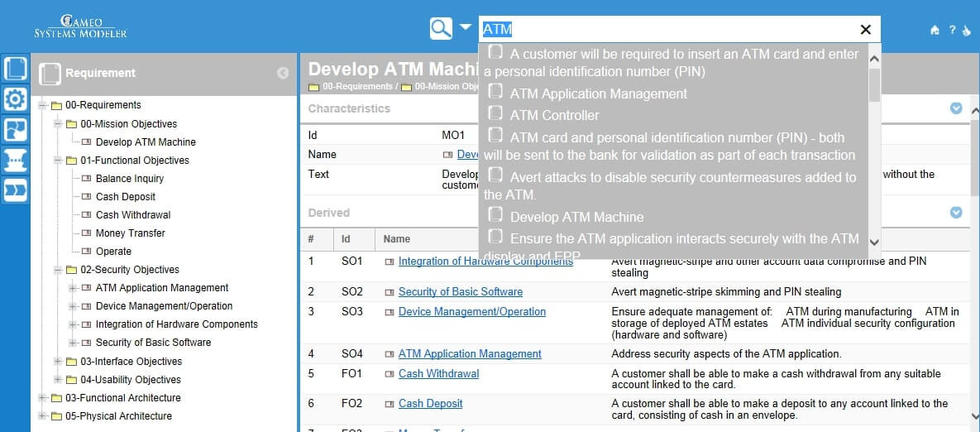The width and height of the screenshot is (980, 432).
Task: Open Cash Deposit table link
Action: tap(431, 404)
